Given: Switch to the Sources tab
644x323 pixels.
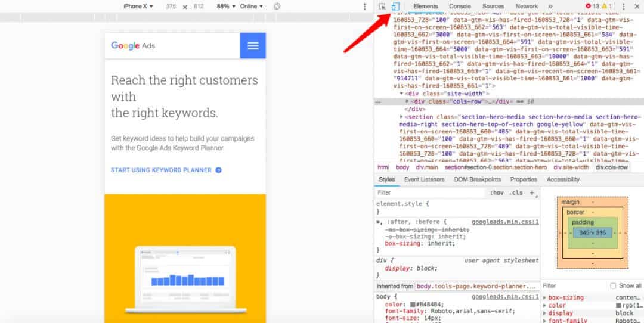Looking at the screenshot, I should click(493, 6).
